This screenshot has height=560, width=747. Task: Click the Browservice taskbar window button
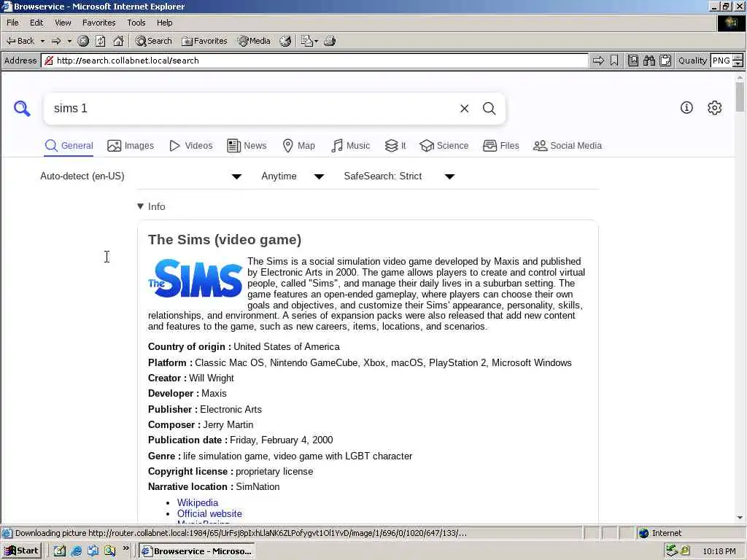point(197,551)
